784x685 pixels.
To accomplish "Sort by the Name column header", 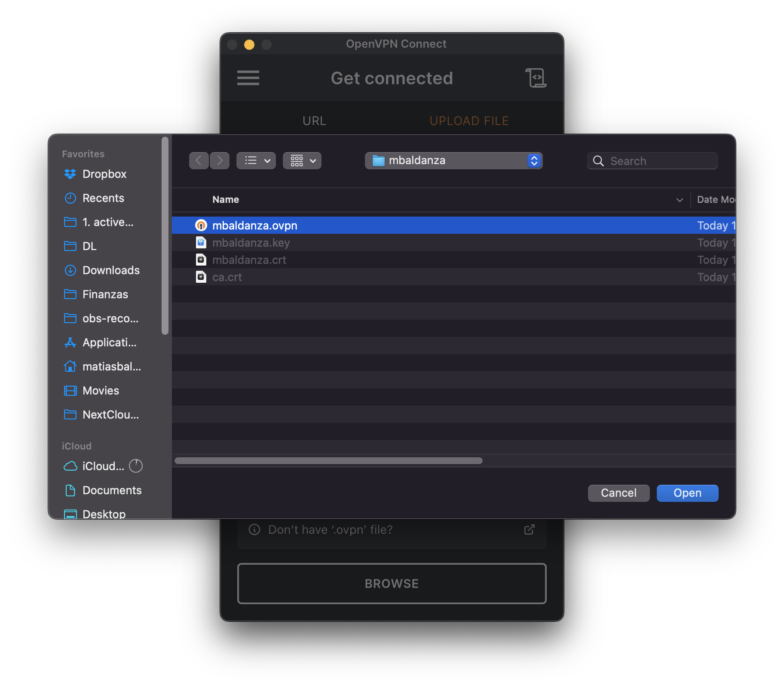I will pos(226,199).
